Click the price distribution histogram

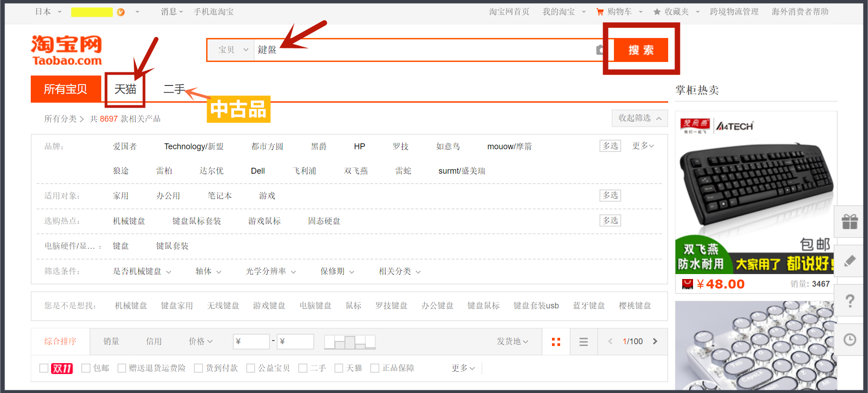pos(350,342)
